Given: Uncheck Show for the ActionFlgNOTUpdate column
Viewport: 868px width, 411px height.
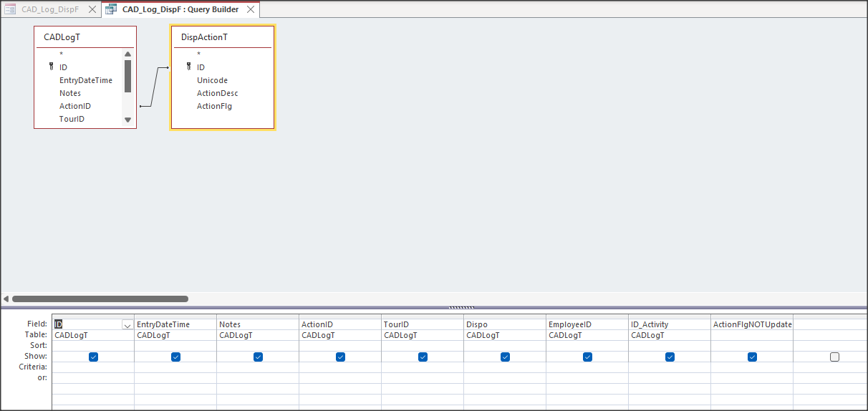Looking at the screenshot, I should click(753, 357).
